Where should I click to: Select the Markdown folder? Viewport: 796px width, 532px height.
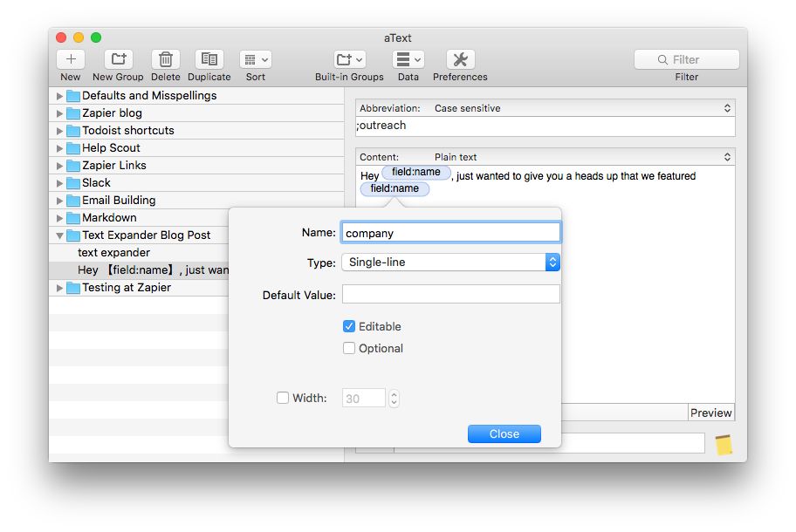pos(139,217)
